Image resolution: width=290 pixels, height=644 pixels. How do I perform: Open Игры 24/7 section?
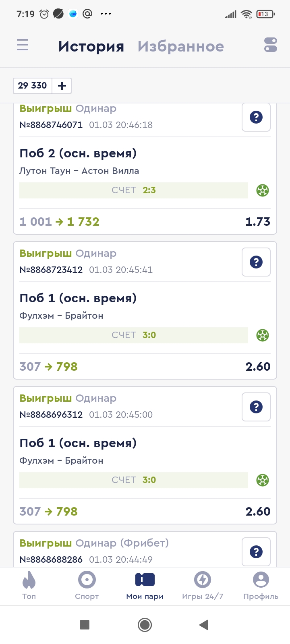tap(203, 585)
